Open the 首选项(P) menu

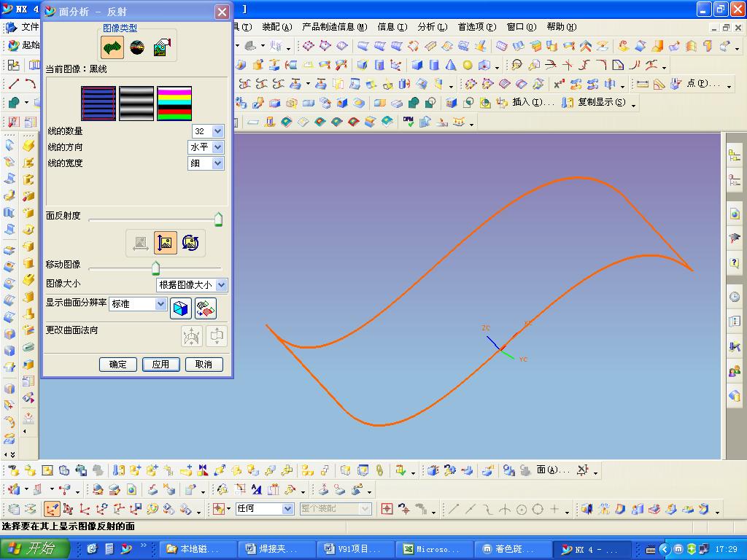[477, 27]
